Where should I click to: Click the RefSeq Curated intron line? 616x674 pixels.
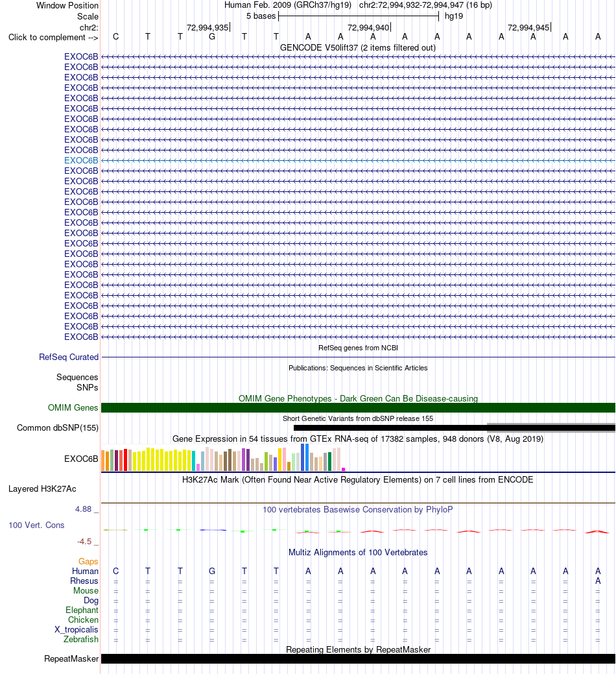point(358,357)
